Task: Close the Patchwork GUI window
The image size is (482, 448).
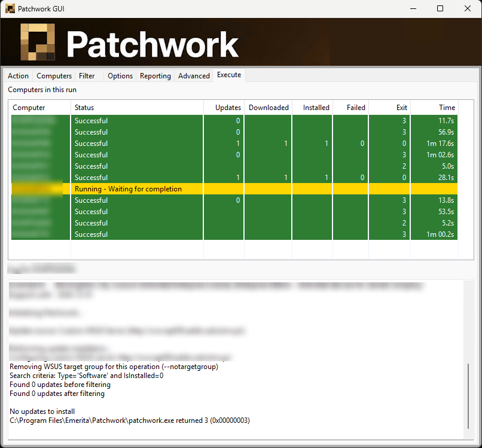Action: (x=467, y=8)
